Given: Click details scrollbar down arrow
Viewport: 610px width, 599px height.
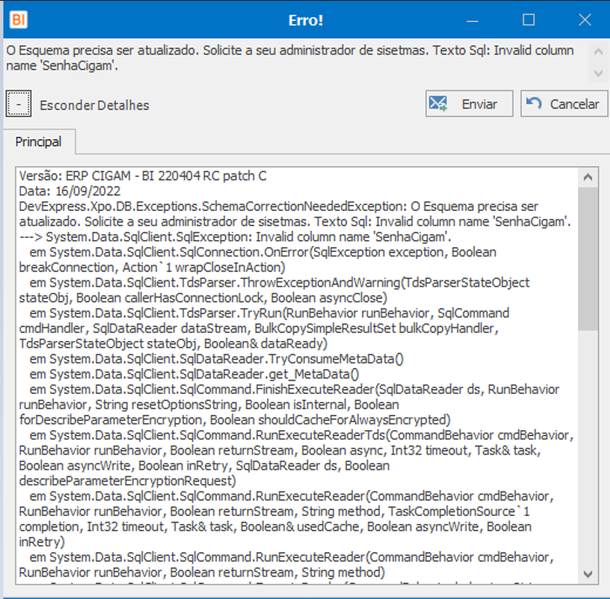Looking at the screenshot, I should pyautogui.click(x=588, y=574).
